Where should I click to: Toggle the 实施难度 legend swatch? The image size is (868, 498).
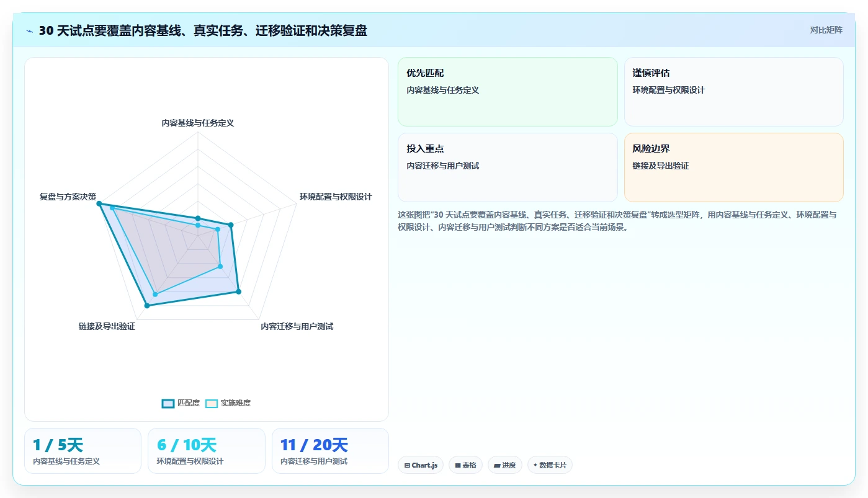pos(212,403)
